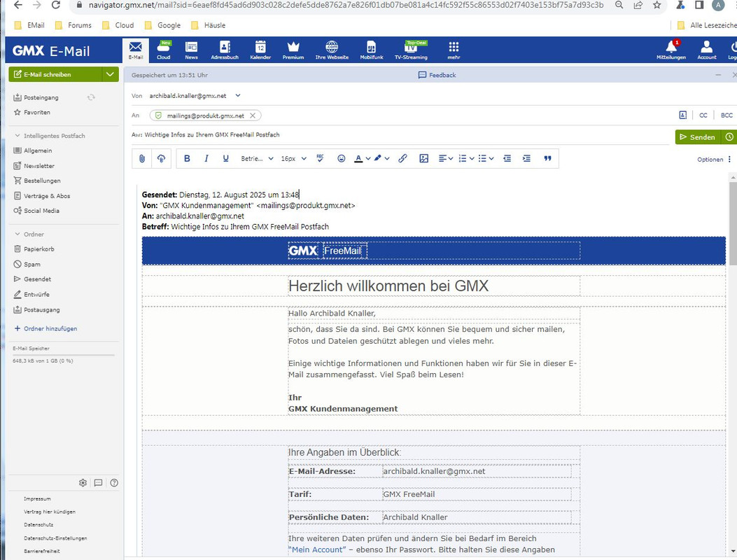Open the Posteingang folder
The height and width of the screenshot is (560, 737).
pos(41,97)
